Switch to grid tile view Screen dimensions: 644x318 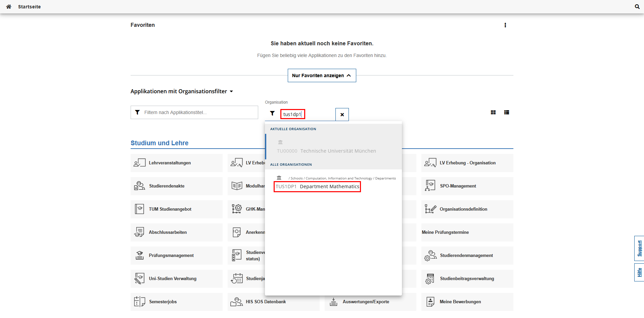click(493, 112)
